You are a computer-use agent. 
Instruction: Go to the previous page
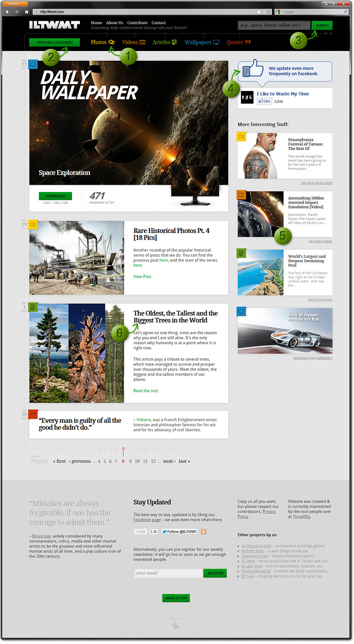pyautogui.click(x=80, y=461)
